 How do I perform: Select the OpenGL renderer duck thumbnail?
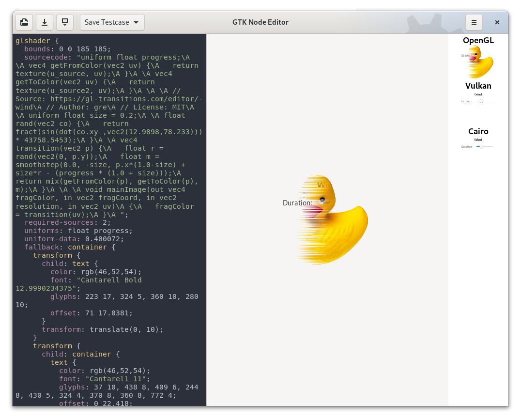[x=478, y=62]
